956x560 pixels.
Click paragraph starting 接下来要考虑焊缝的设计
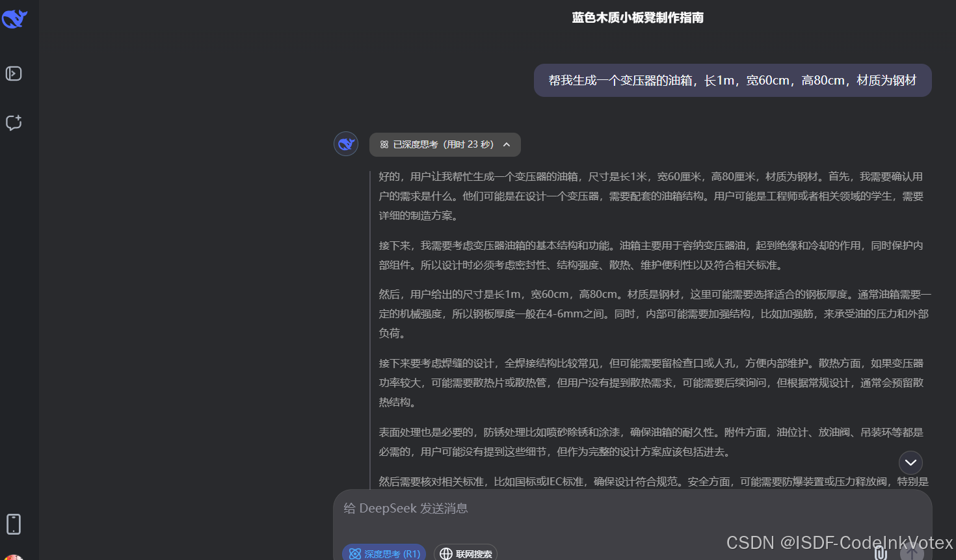652,382
